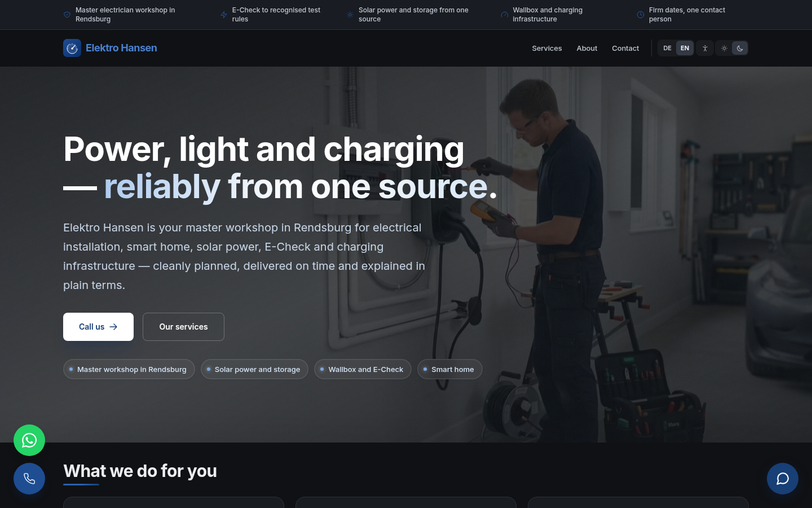Open WhatsApp chat floating button

pyautogui.click(x=29, y=440)
